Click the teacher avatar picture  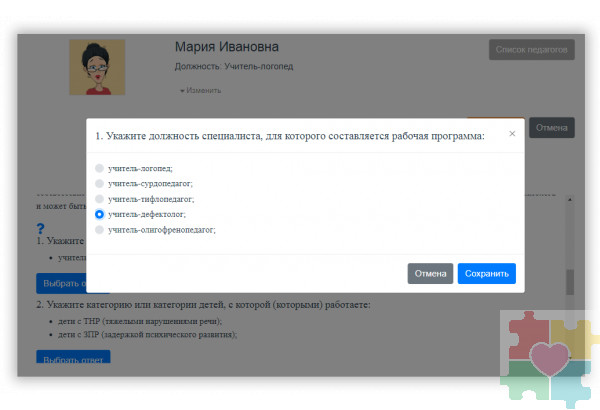(97, 68)
